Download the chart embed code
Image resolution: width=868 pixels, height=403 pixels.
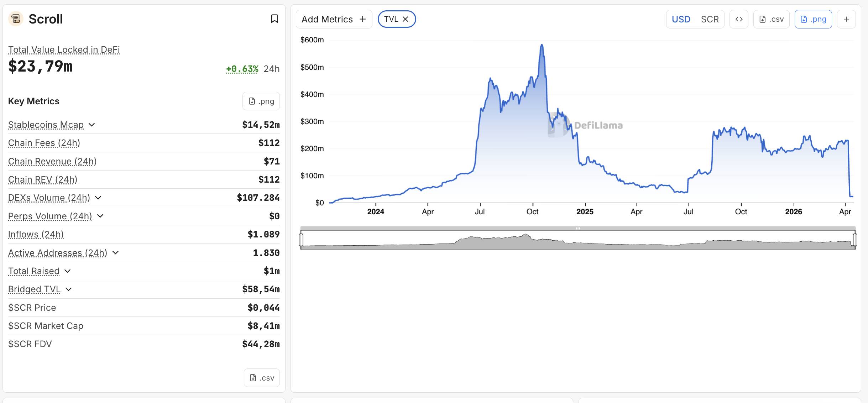[739, 19]
